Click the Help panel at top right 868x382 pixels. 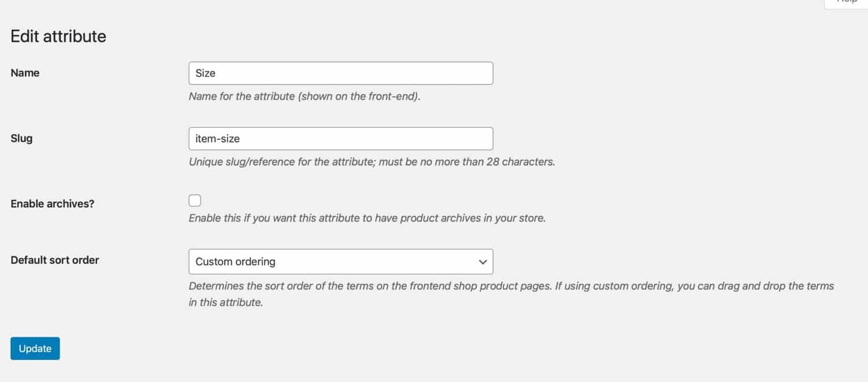tap(845, 3)
